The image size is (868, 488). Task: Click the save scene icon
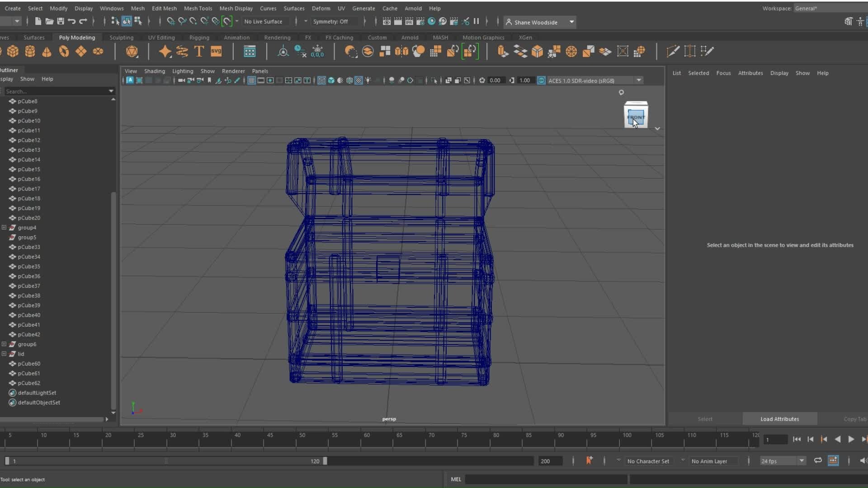coord(61,21)
